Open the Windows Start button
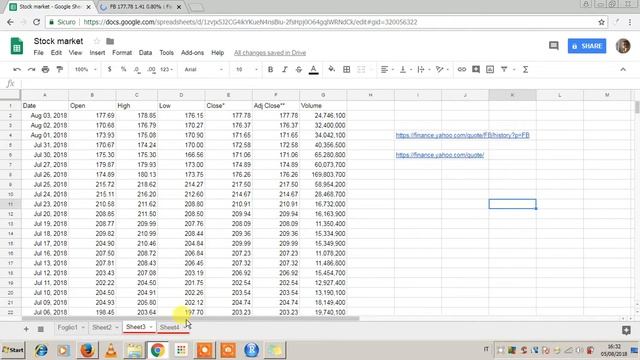Viewport: 640px width, 360px height. pyautogui.click(x=13, y=350)
